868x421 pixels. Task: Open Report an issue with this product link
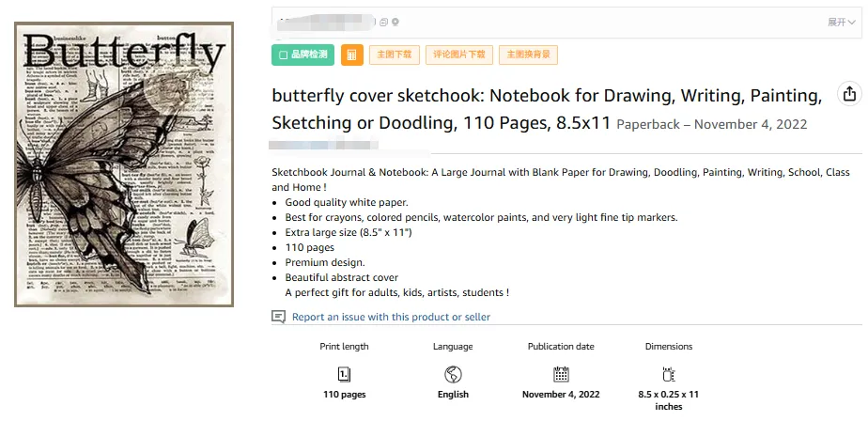point(391,318)
